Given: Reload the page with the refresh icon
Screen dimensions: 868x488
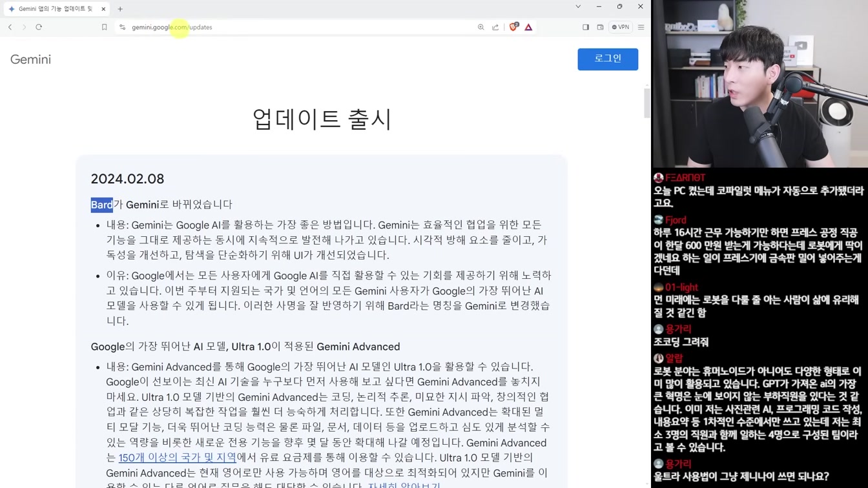Looking at the screenshot, I should coord(39,27).
